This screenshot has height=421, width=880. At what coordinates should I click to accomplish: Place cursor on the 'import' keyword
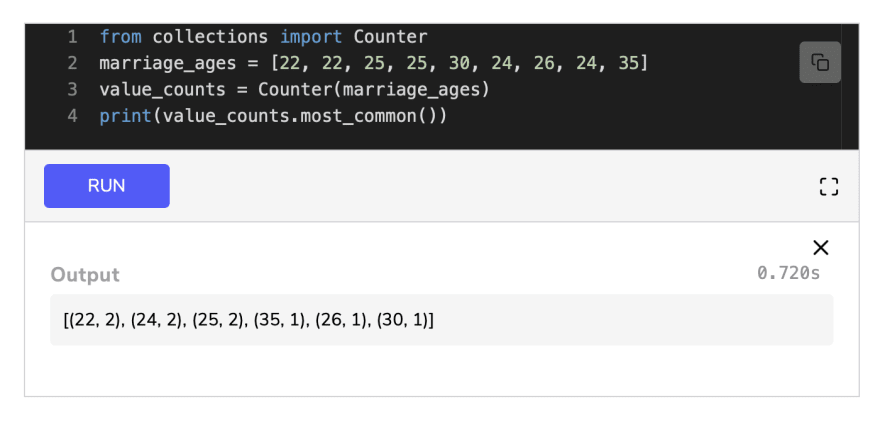[311, 37]
